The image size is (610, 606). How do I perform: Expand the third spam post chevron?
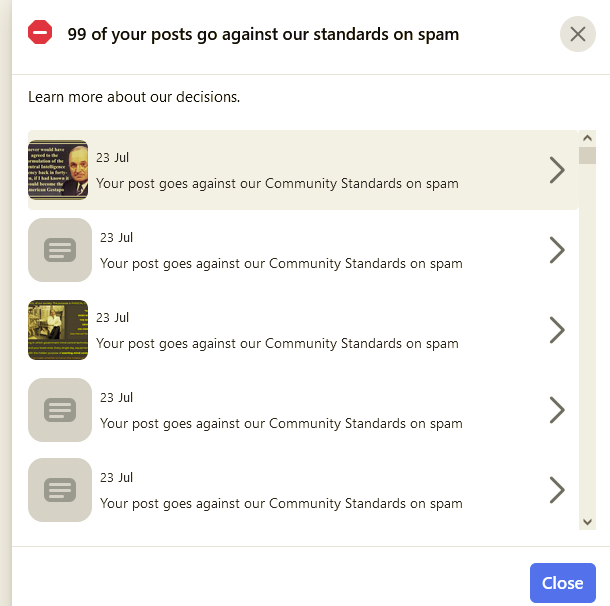click(557, 330)
